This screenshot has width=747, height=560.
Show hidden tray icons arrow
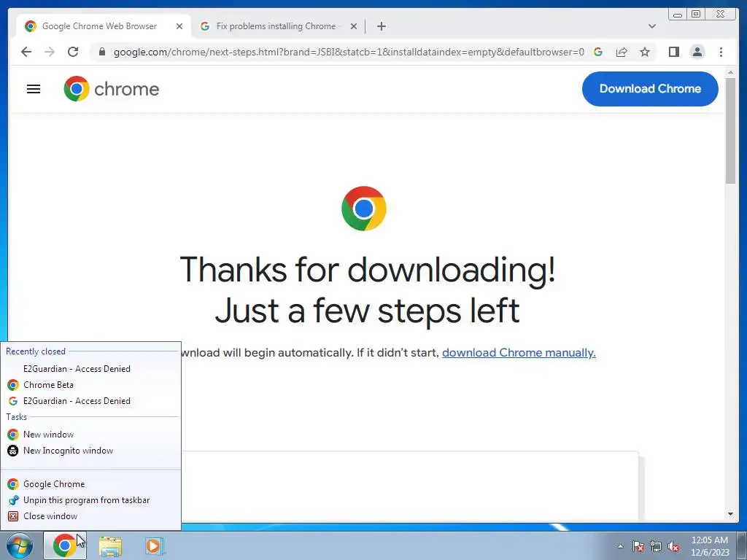tap(620, 546)
